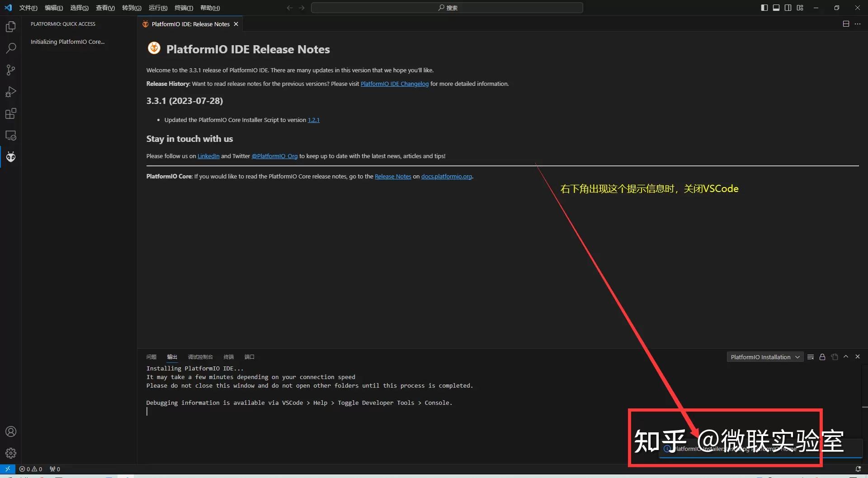Expand the output panel to full height
Image resolution: width=868 pixels, height=478 pixels.
[x=846, y=357]
